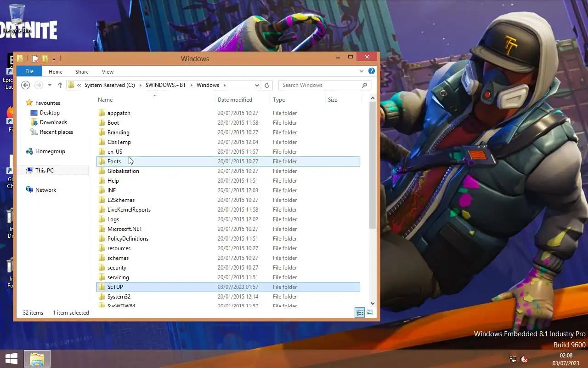Click the schemas folder name
This screenshot has height=368, width=588.
pyautogui.click(x=118, y=258)
